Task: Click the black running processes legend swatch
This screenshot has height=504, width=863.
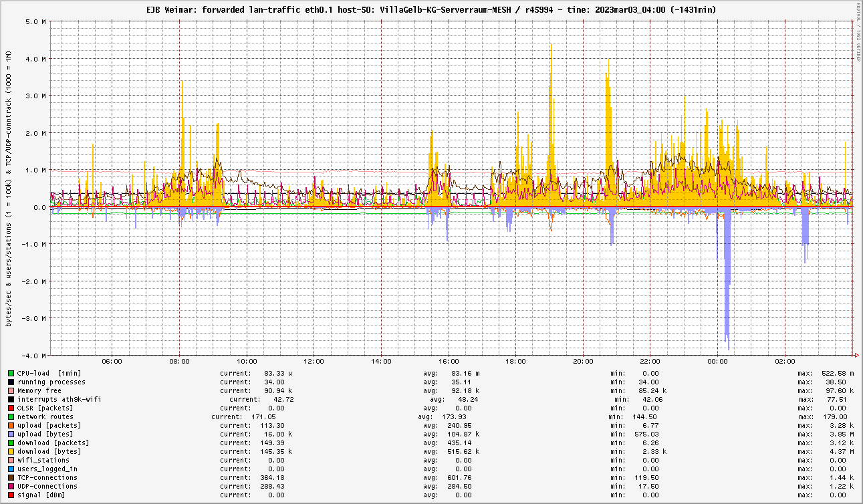Action: coord(11,382)
